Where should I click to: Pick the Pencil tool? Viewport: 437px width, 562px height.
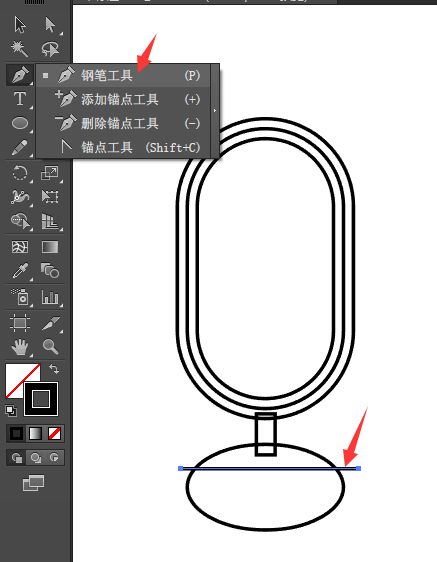pyautogui.click(x=20, y=147)
